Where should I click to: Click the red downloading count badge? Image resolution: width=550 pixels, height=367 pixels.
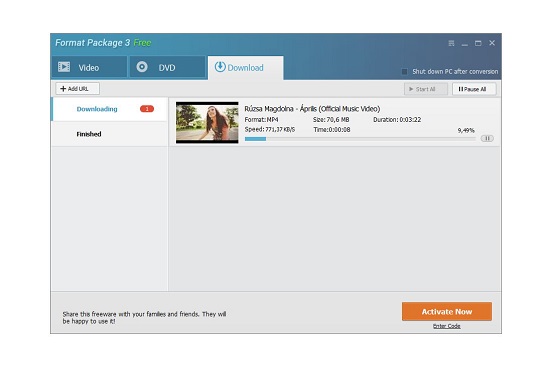click(147, 109)
